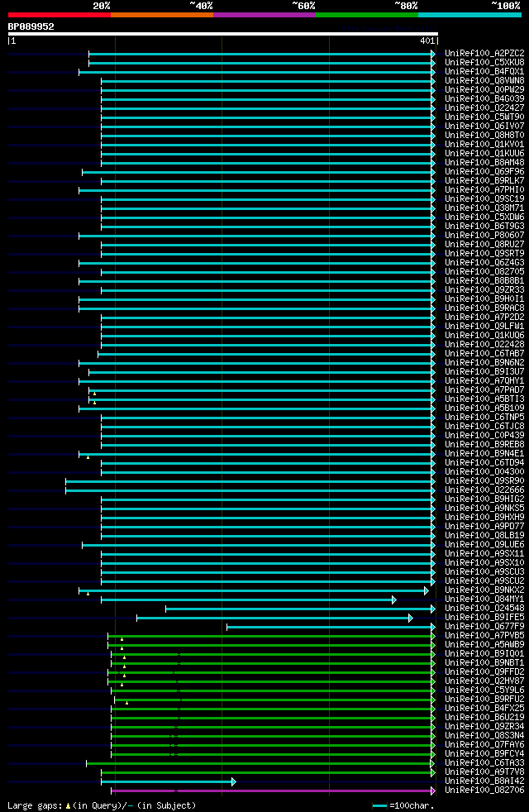Click the arrowhead ending the B8AI42 alignment
The width and height of the screenshot is (529, 812).
233,782
